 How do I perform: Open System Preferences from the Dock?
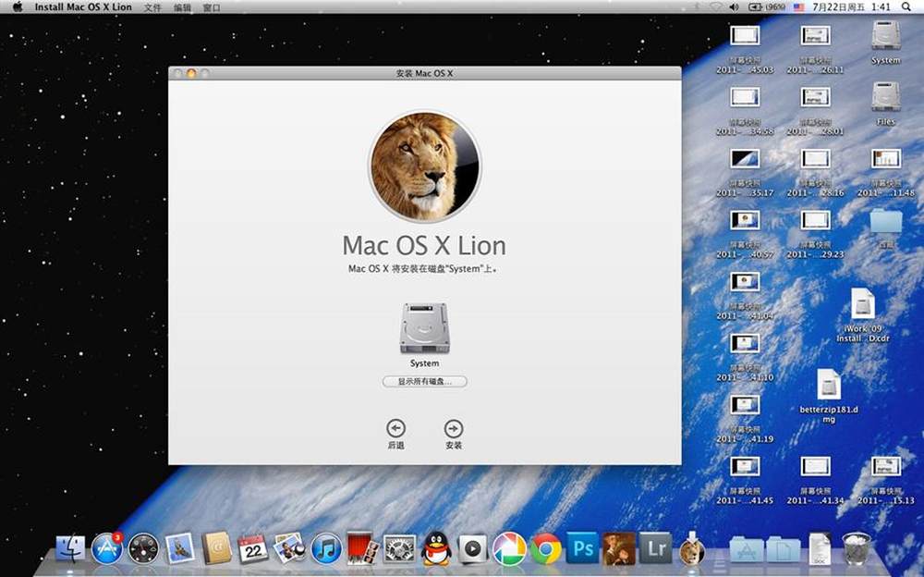[x=399, y=548]
